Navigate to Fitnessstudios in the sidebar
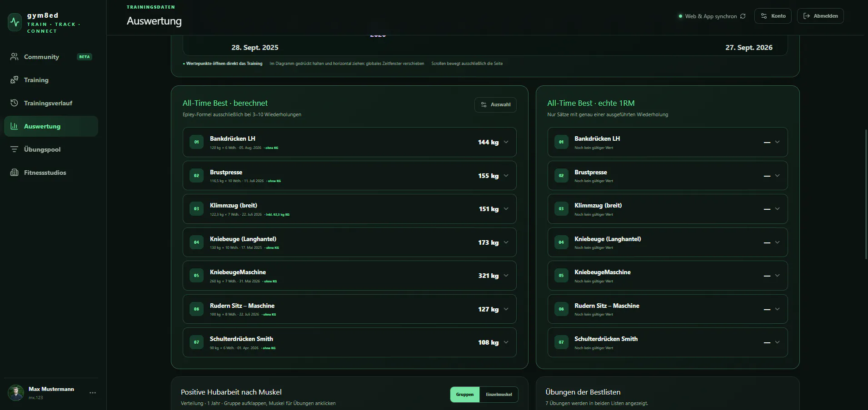The image size is (868, 410). coord(51,173)
